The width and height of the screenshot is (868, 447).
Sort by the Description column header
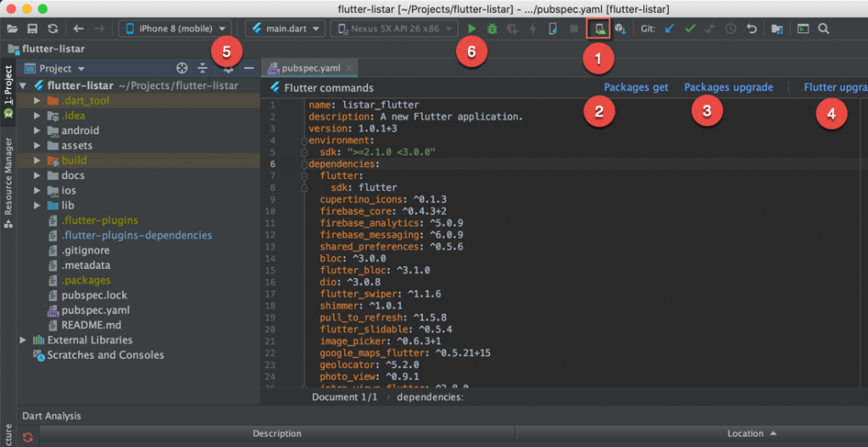coord(277,433)
